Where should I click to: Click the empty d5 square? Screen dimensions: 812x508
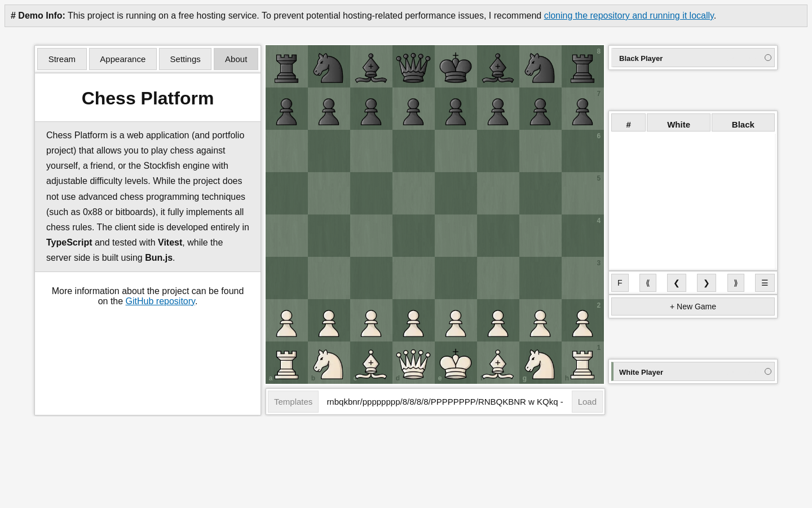tap(413, 194)
